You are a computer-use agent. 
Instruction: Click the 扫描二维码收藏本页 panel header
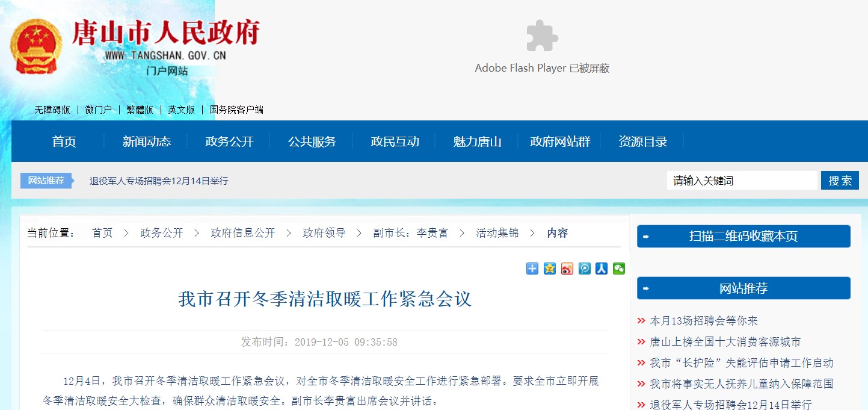click(x=743, y=237)
